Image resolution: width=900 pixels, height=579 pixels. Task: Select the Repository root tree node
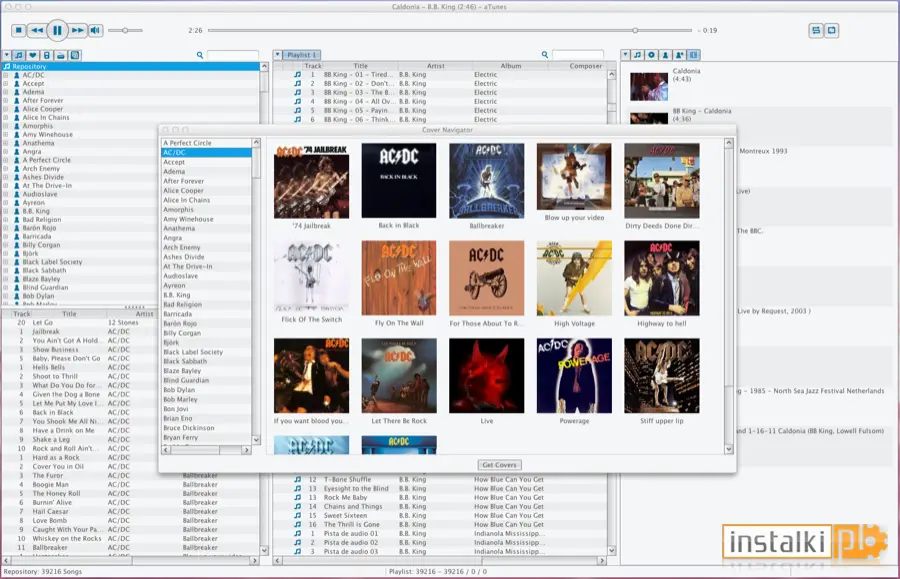131,67
